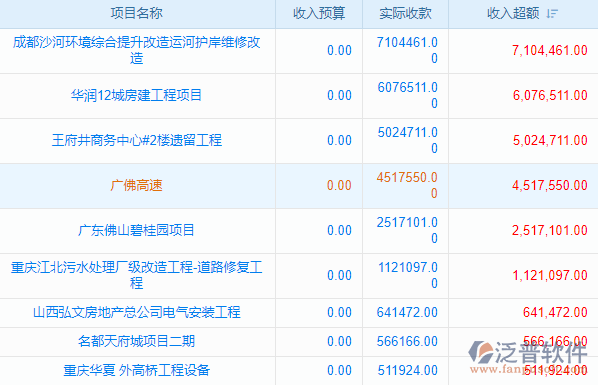The height and width of the screenshot is (385, 598).
Task: Open project 重庆华夏 外高桥工程设备
Action: pos(137,370)
